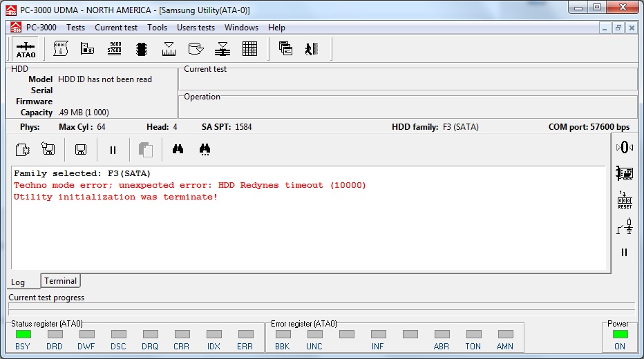Click the log settings puzzle icon
The image size is (644, 359).
tap(23, 149)
